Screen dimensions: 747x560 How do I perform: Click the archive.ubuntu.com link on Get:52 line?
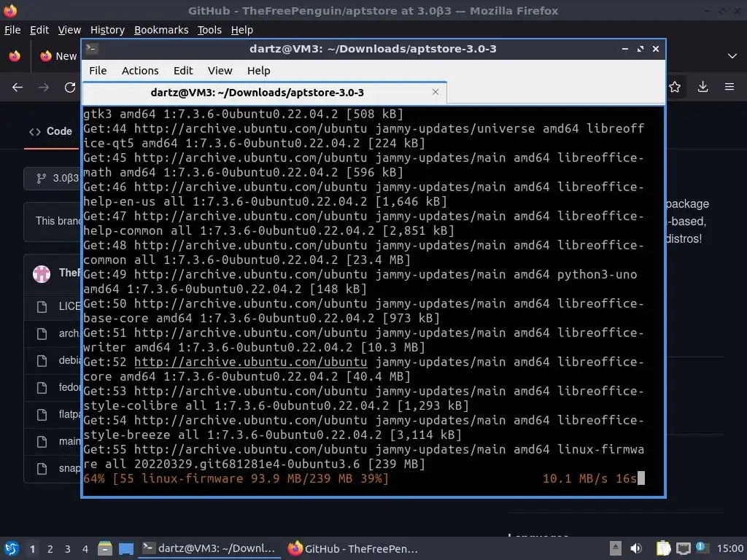[251, 362]
